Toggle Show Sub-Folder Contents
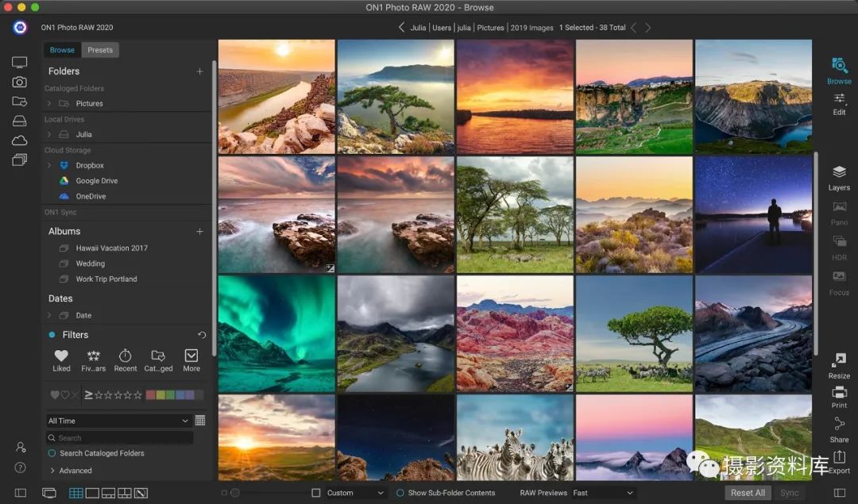 point(400,493)
